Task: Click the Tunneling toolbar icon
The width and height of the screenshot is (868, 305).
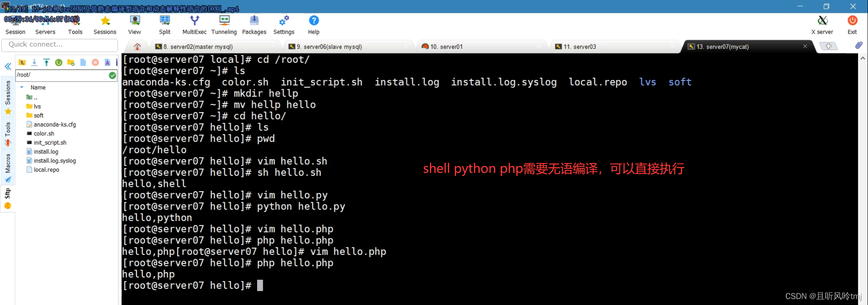Action: [224, 25]
